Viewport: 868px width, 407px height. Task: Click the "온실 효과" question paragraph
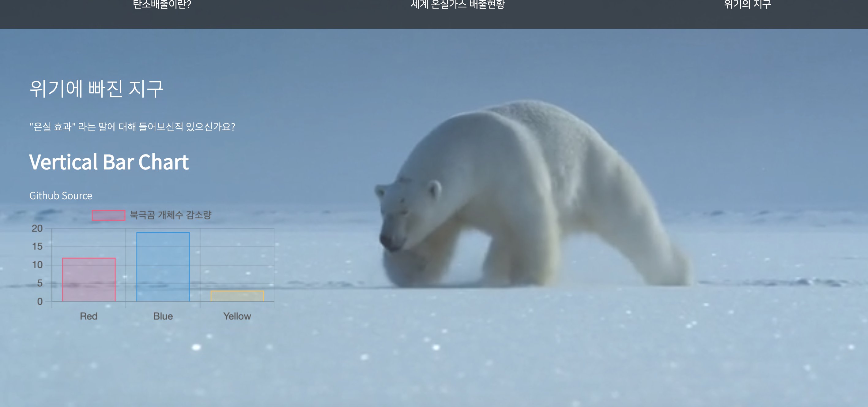click(x=132, y=127)
